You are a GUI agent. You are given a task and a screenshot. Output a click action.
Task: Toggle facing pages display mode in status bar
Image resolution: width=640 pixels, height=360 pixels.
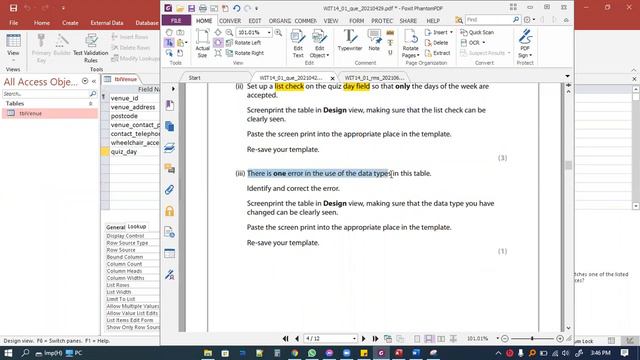point(441,339)
